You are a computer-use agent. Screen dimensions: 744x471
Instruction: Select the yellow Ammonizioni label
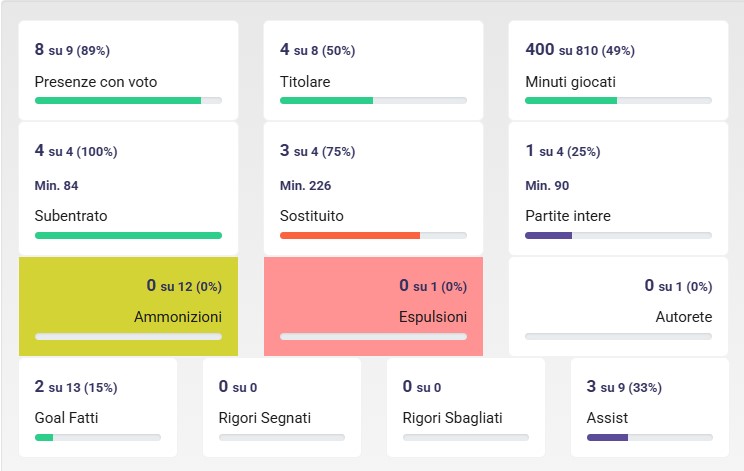[178, 317]
